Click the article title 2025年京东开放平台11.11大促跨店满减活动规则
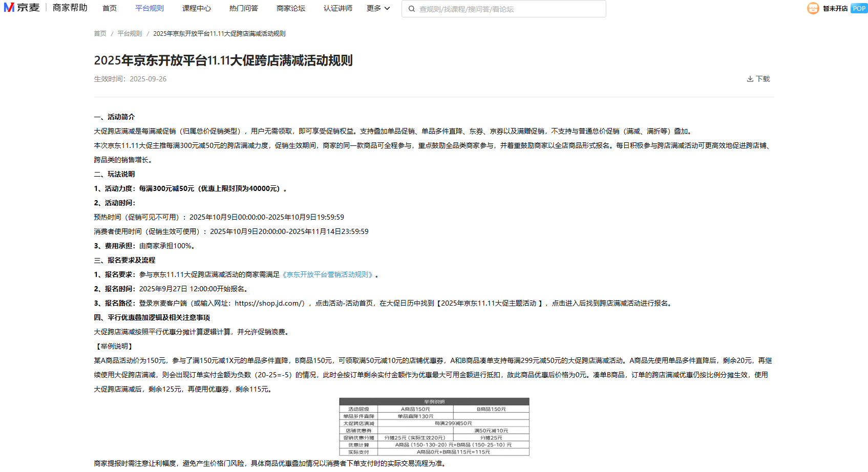 pos(223,60)
